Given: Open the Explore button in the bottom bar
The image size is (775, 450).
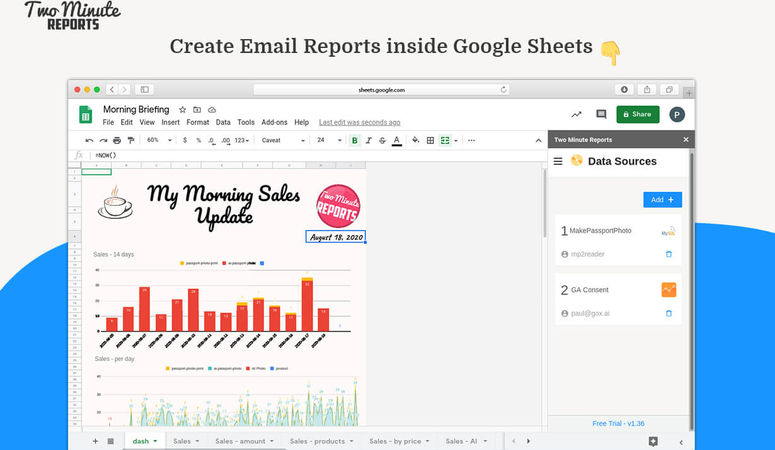Looking at the screenshot, I should (x=653, y=442).
